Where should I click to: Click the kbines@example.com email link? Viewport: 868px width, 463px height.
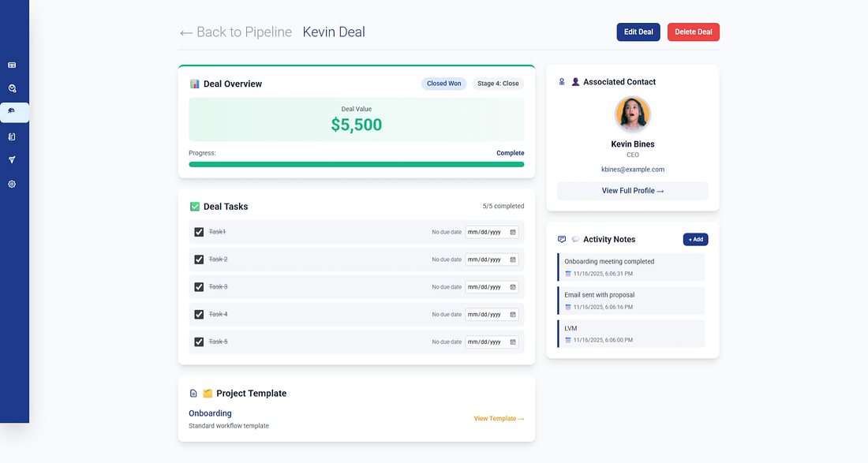click(x=633, y=170)
